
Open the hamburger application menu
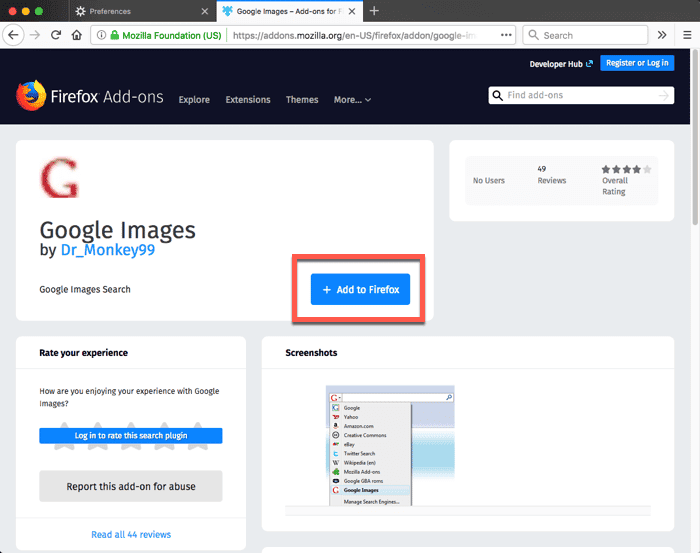pyautogui.click(x=687, y=35)
